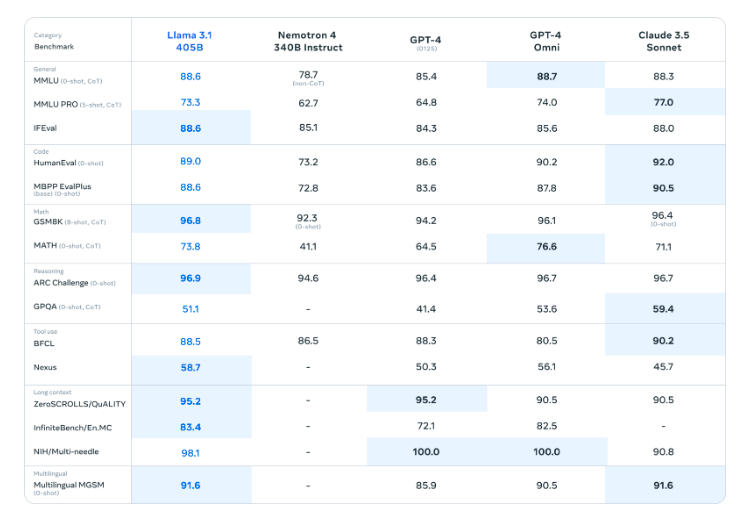Select the Multilingual MGSM row label

tap(69, 487)
